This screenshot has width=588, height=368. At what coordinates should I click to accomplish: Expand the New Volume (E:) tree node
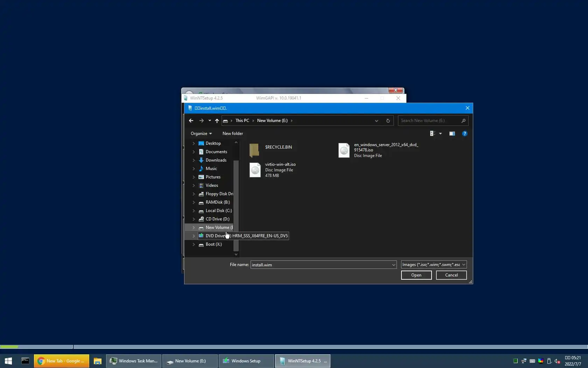pyautogui.click(x=194, y=227)
